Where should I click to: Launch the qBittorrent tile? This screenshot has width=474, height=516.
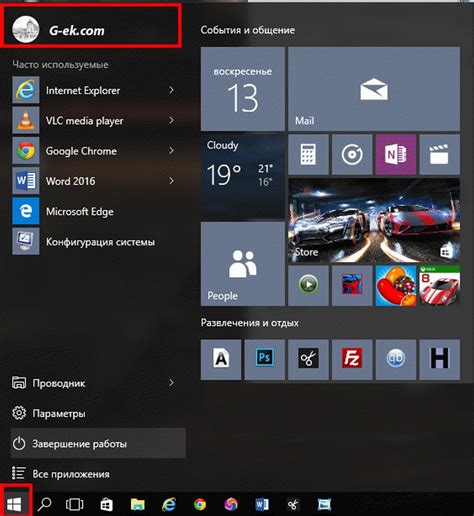[x=396, y=359]
